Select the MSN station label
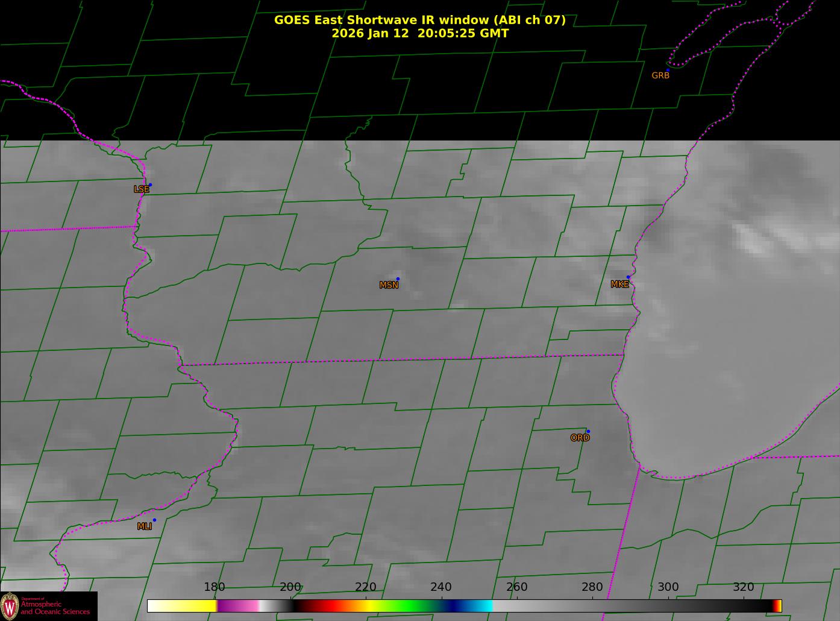The image size is (840, 621). (389, 285)
